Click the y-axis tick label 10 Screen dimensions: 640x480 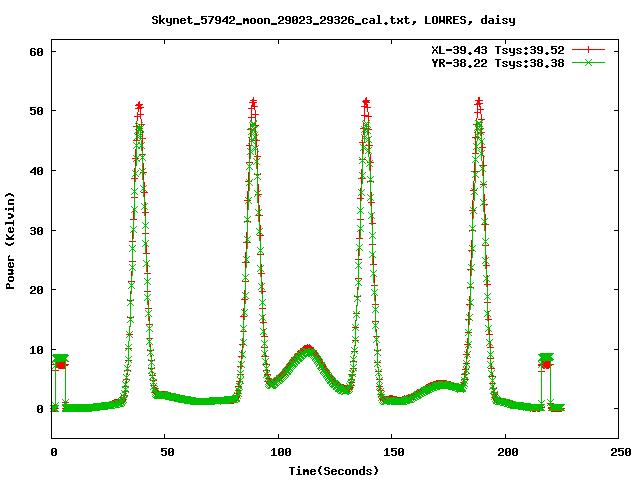click(x=36, y=350)
